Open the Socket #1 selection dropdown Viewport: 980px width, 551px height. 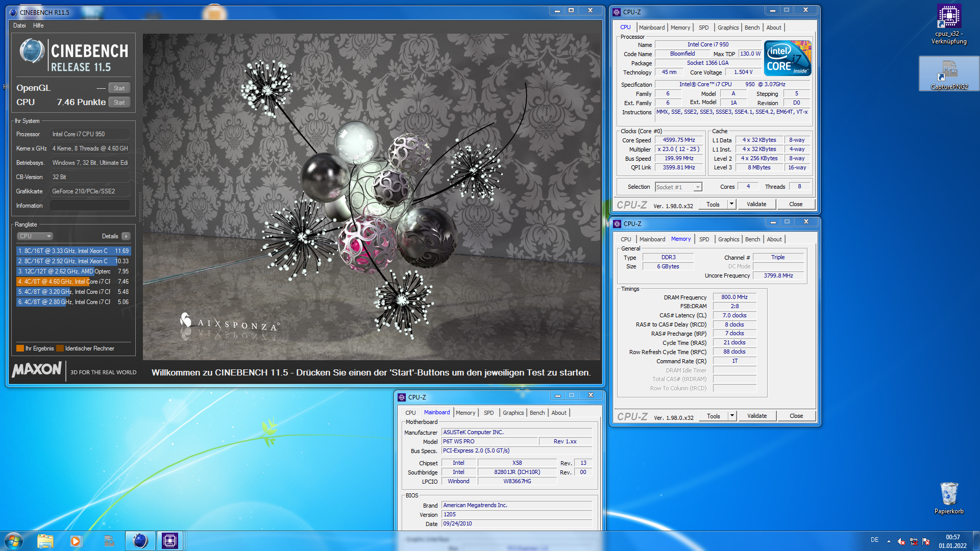point(678,187)
